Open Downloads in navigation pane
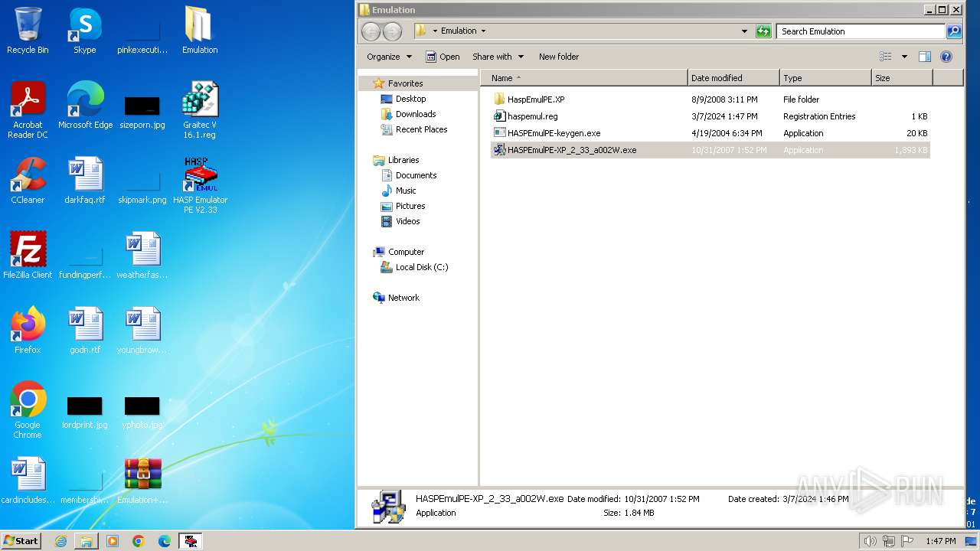Screen dimensions: 980x551 click(416, 114)
